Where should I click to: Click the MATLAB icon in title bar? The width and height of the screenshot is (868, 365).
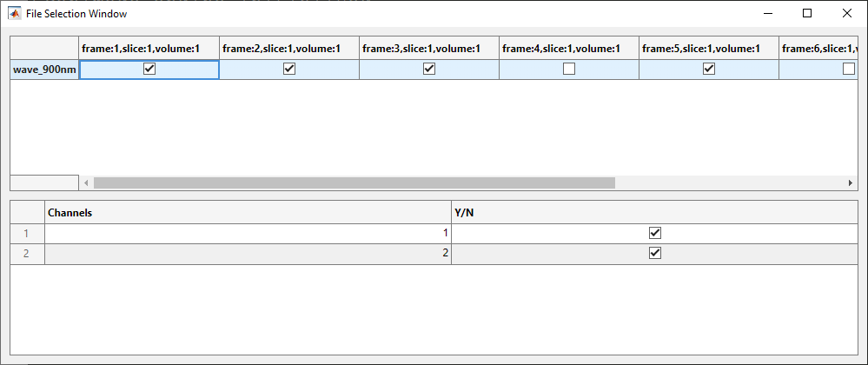pos(15,14)
